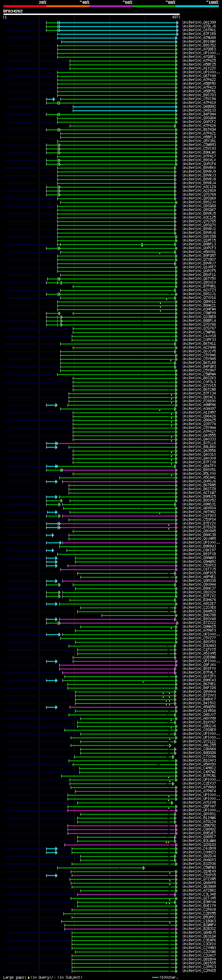222x980 pixels.
Task: Click the red 20% identity legend segment
Action: [25, 6]
